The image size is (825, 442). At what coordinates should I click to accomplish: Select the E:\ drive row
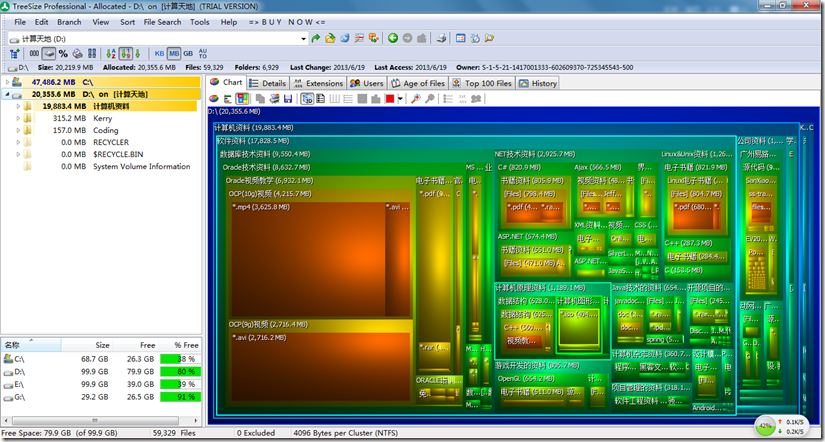click(x=101, y=384)
